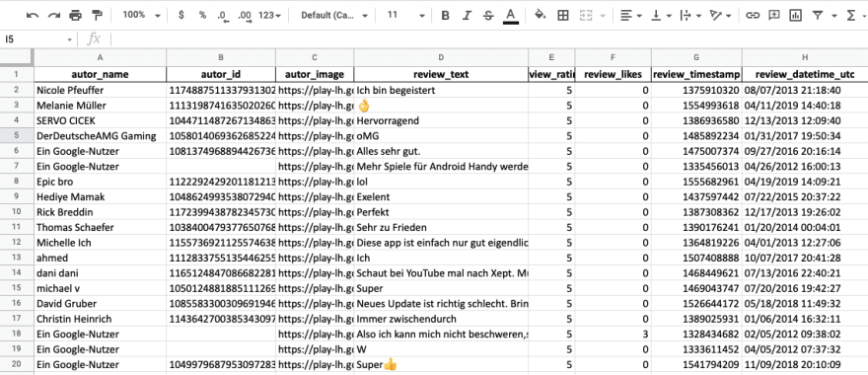This screenshot has width=868, height=375.
Task: Open horizontal align options
Action: tap(630, 16)
